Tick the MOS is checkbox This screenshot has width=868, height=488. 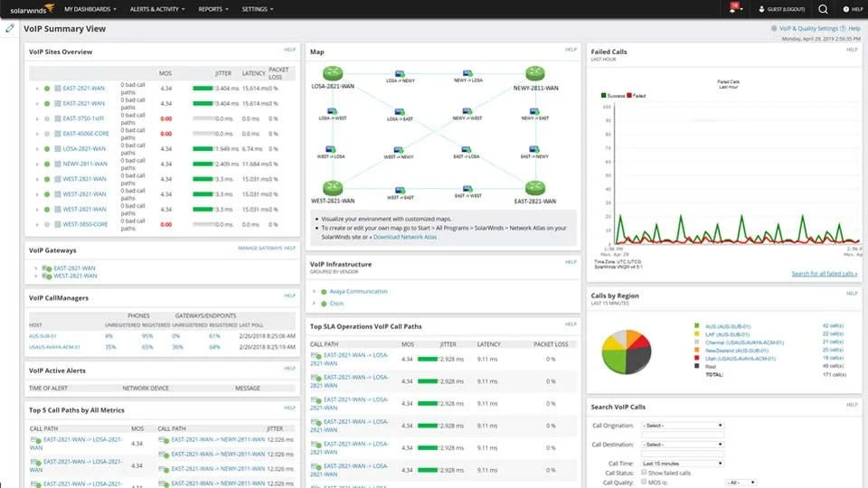[x=645, y=483]
